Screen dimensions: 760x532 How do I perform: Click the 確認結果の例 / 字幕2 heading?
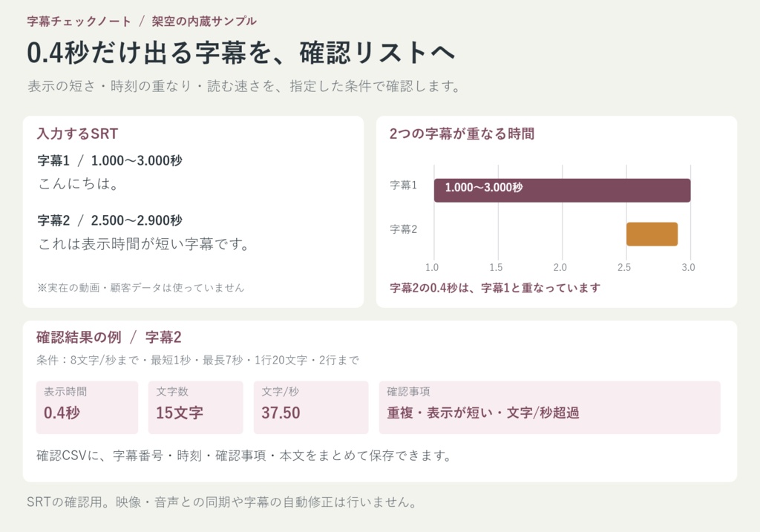pyautogui.click(x=109, y=337)
